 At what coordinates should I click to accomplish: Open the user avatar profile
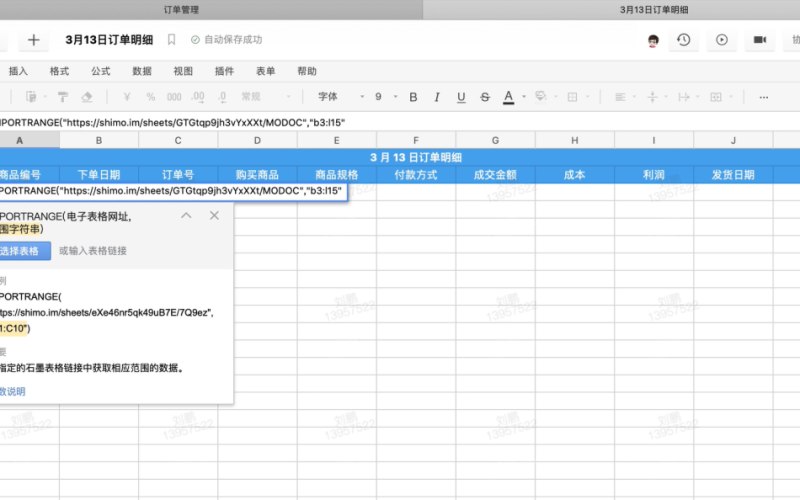[x=653, y=40]
